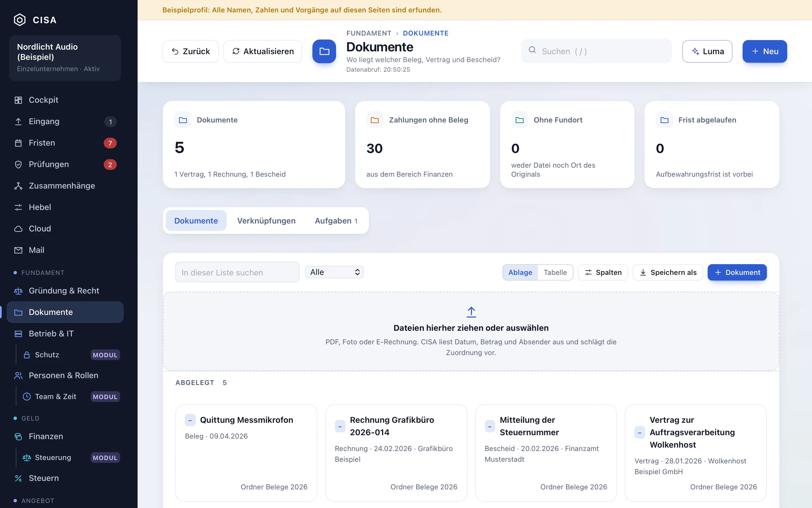
Task: Go to Fristen in sidebar
Action: tap(65, 143)
